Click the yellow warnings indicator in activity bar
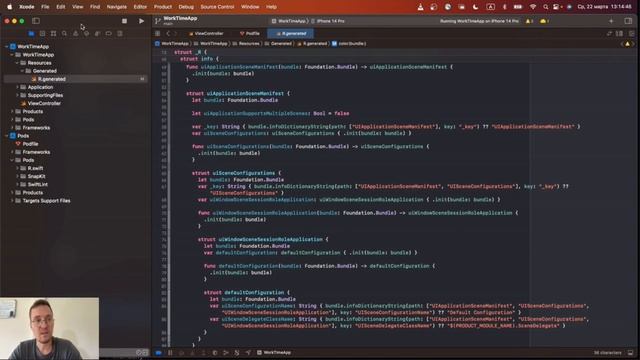 [529, 21]
